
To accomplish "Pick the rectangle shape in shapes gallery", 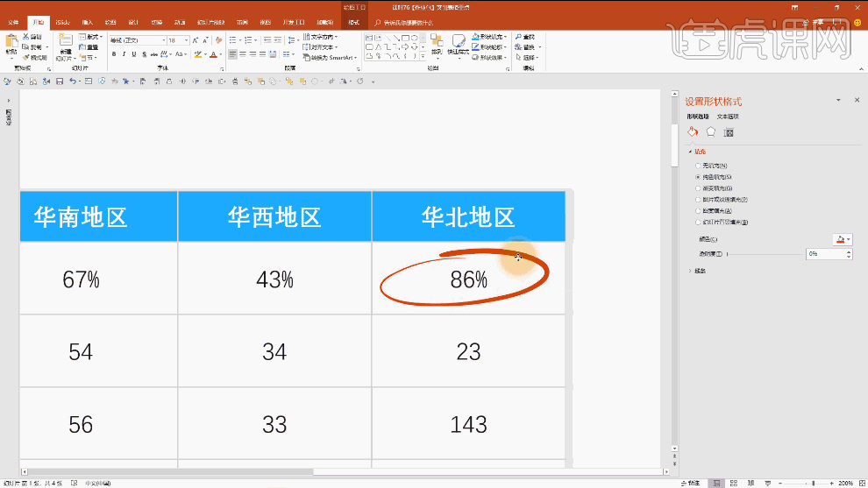I will point(405,39).
